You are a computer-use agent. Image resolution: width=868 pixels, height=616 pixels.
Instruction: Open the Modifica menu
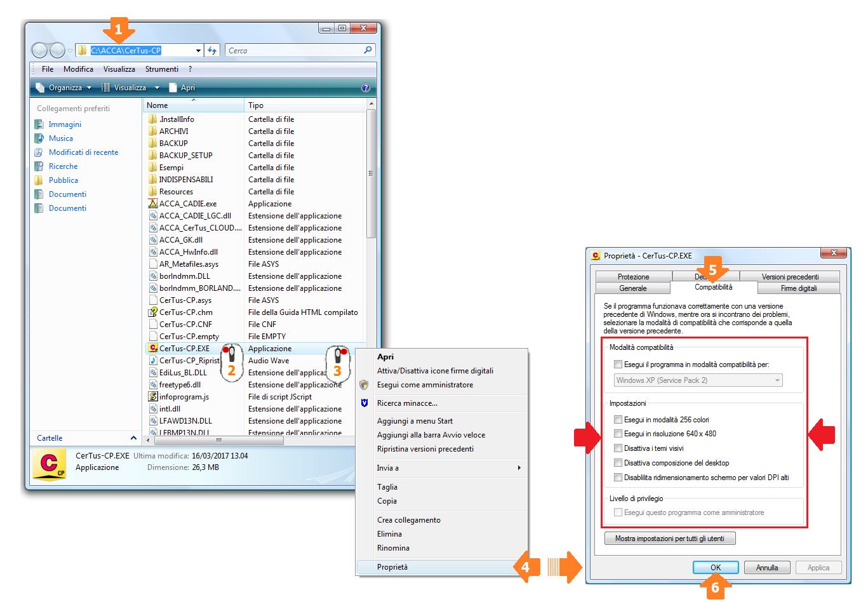click(x=78, y=69)
